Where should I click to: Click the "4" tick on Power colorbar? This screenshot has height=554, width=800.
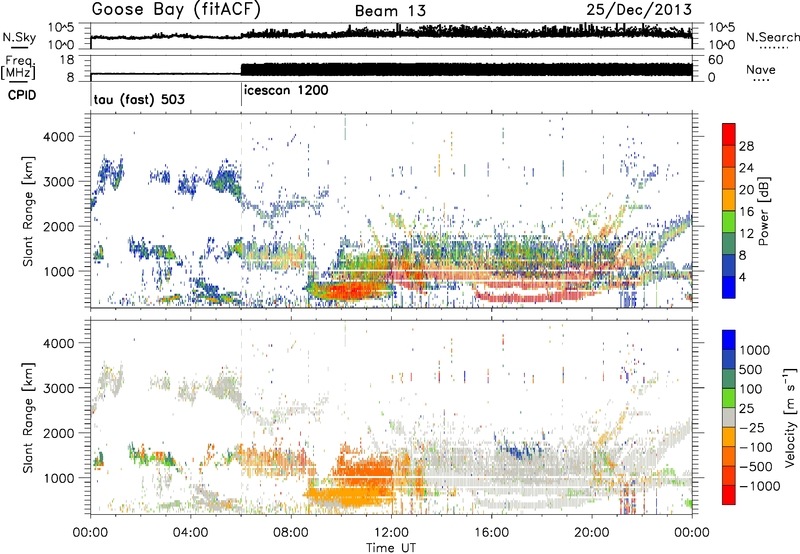tap(743, 277)
